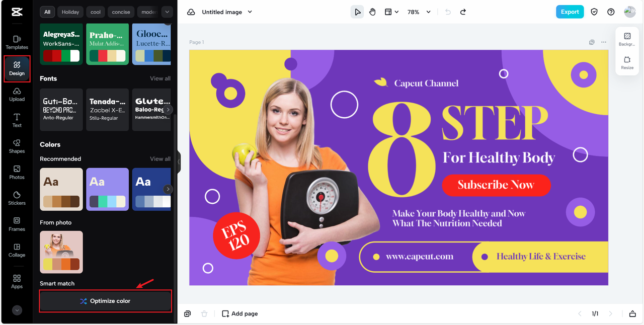Open the Apps panel
This screenshot has height=325, width=644.
(17, 282)
